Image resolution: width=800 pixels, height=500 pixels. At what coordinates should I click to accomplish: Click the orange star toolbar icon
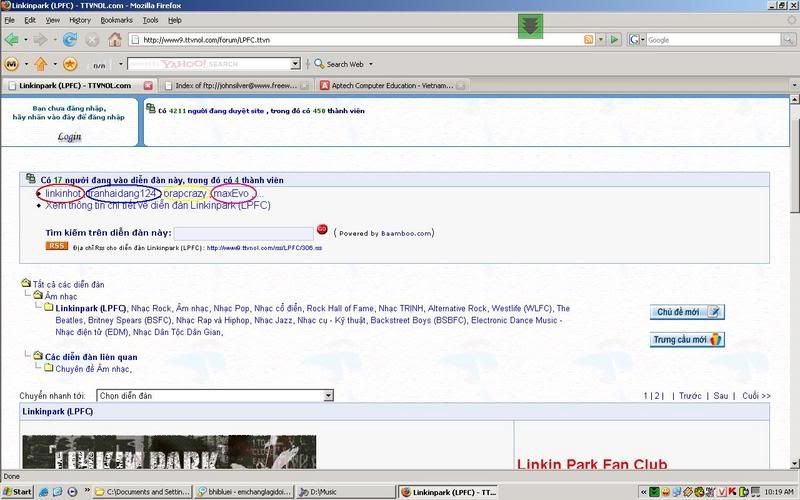[x=70, y=64]
